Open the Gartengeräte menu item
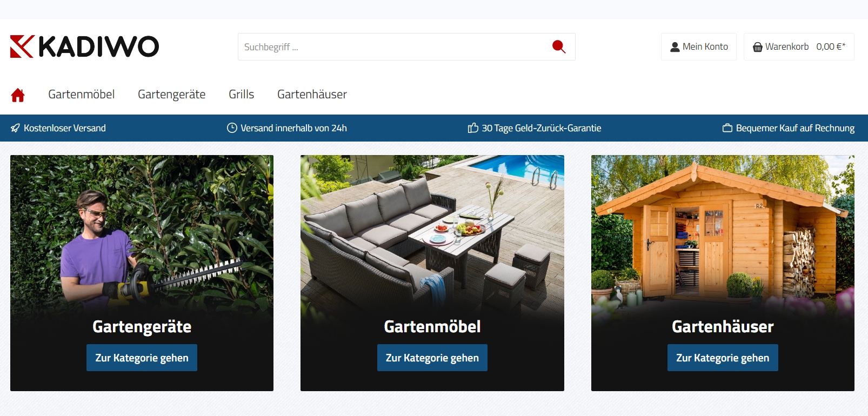The height and width of the screenshot is (416, 868). click(x=171, y=95)
